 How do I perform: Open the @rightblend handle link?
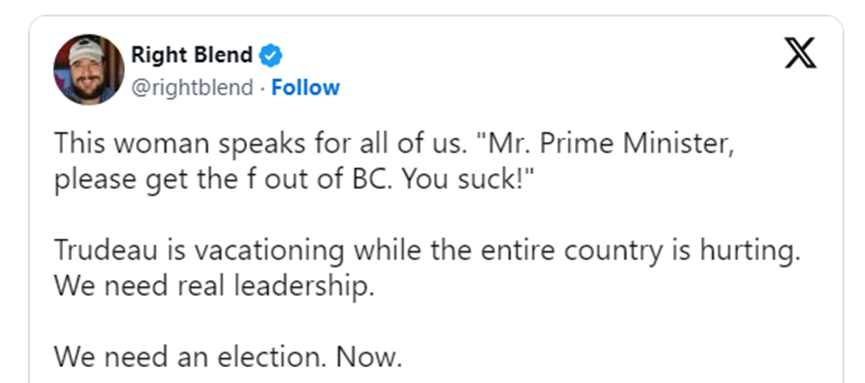(x=192, y=88)
